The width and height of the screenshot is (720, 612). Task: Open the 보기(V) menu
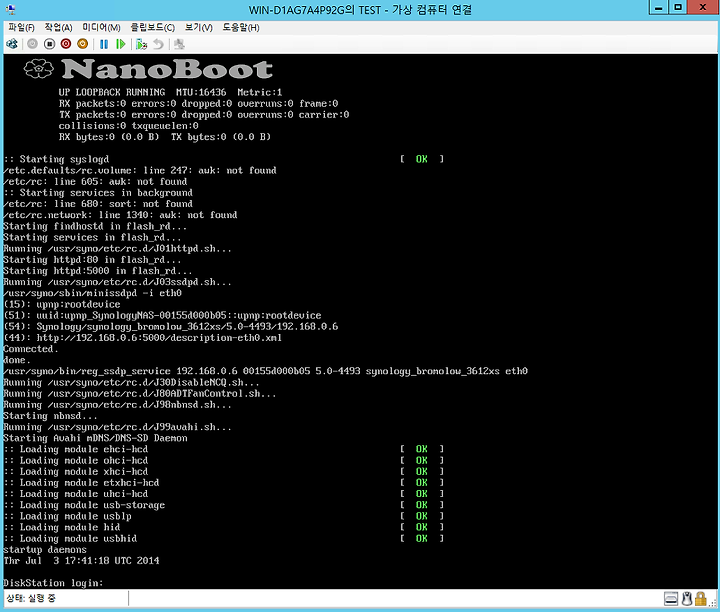[198, 28]
